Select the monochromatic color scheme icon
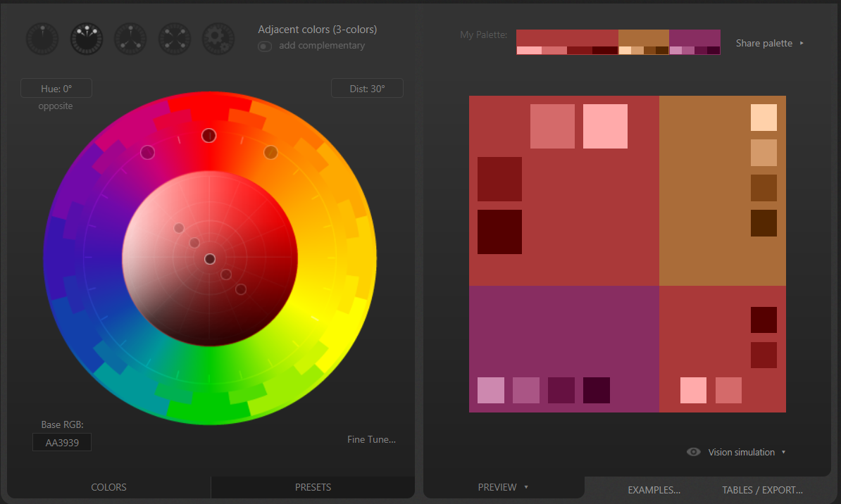841x504 pixels. tap(43, 39)
